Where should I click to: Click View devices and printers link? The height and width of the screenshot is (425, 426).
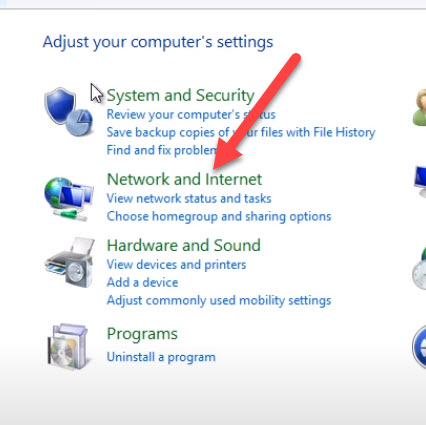176,265
